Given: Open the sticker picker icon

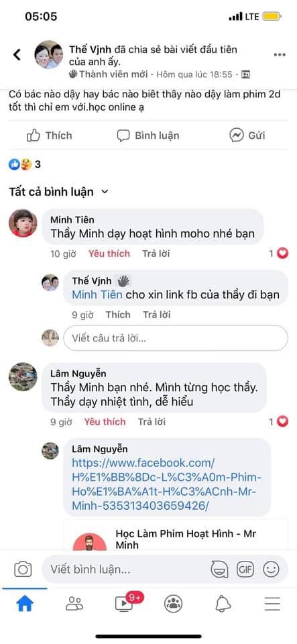Looking at the screenshot, I should (x=219, y=570).
